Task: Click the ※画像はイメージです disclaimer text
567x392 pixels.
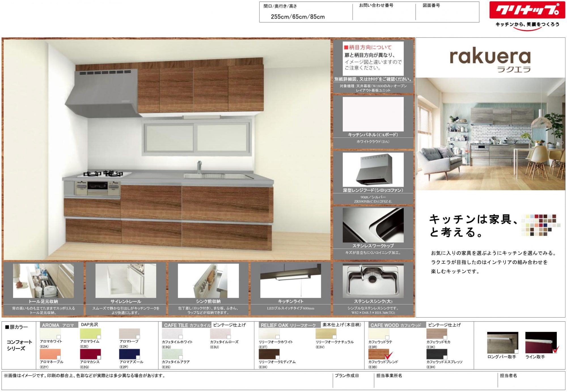Action: point(84,376)
